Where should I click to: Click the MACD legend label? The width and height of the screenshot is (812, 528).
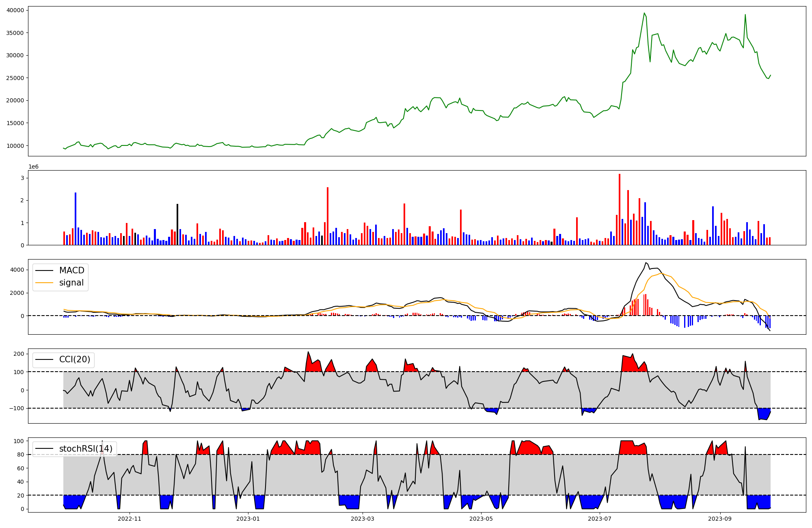[x=71, y=270]
